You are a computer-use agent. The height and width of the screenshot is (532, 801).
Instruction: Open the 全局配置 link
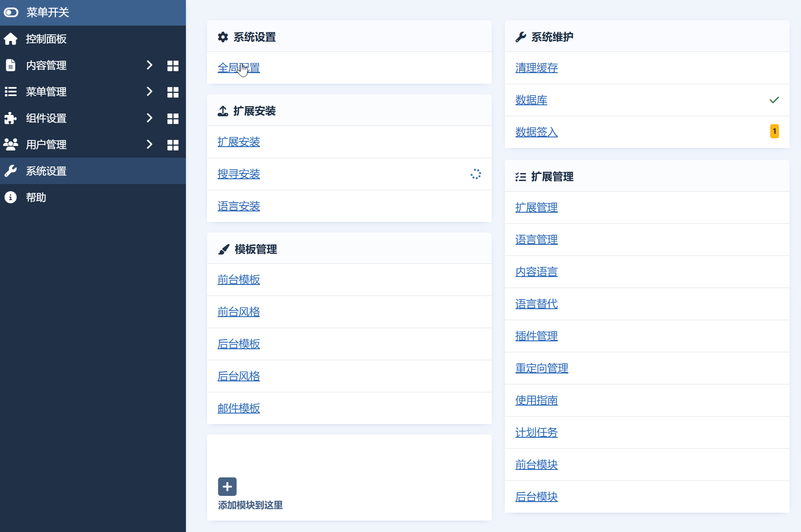(238, 68)
